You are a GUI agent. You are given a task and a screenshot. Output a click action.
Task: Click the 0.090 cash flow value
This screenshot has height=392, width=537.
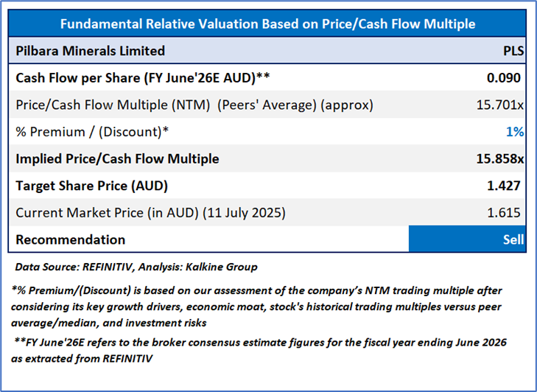[505, 78]
